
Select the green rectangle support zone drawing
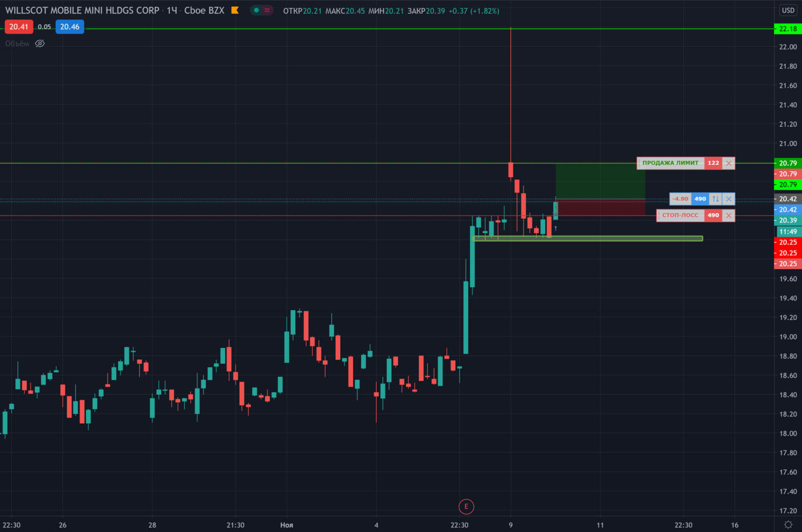click(x=588, y=238)
